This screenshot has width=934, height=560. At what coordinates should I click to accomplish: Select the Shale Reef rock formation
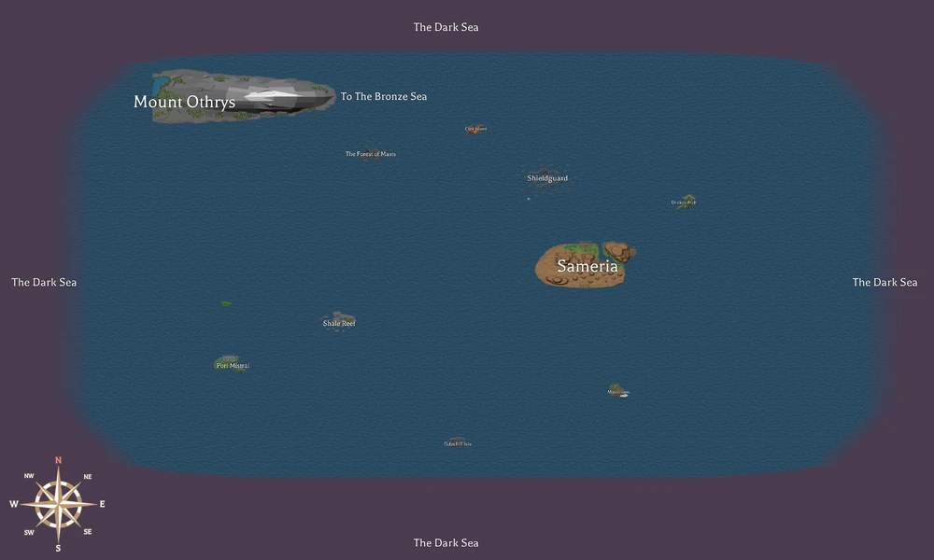pos(339,316)
